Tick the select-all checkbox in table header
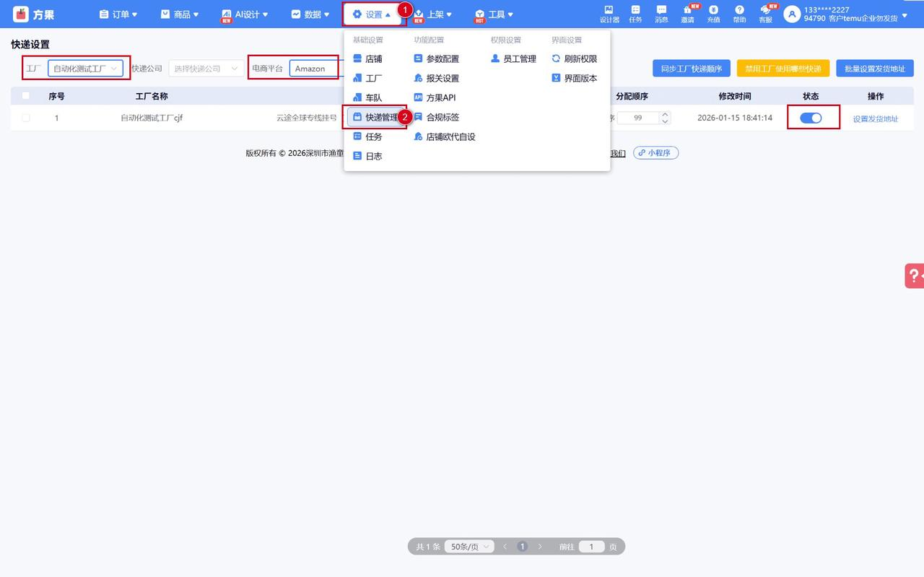924x577 pixels. (26, 95)
